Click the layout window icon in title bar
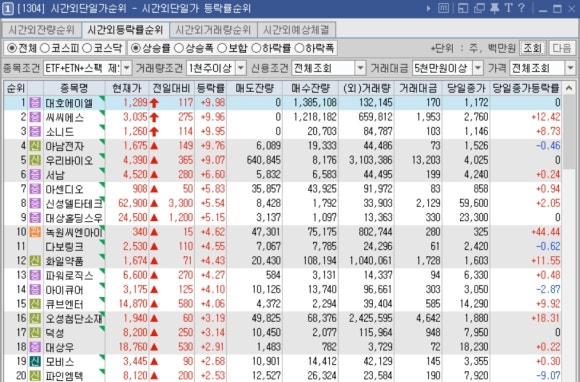 point(463,8)
